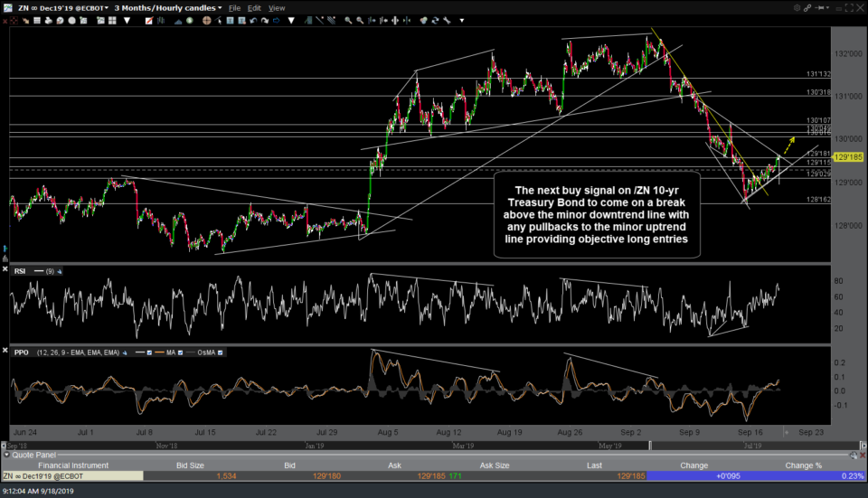Click the vertical expand arrows icon

pyautogui.click(x=395, y=21)
